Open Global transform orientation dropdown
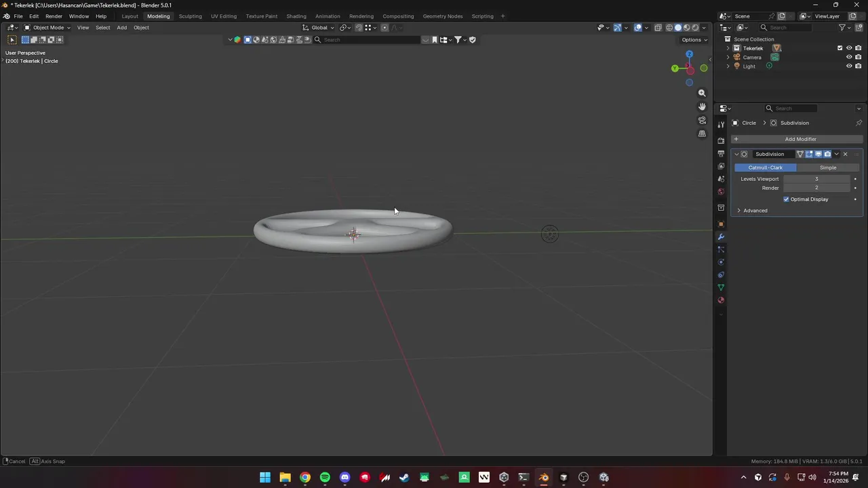868x488 pixels. (318, 28)
